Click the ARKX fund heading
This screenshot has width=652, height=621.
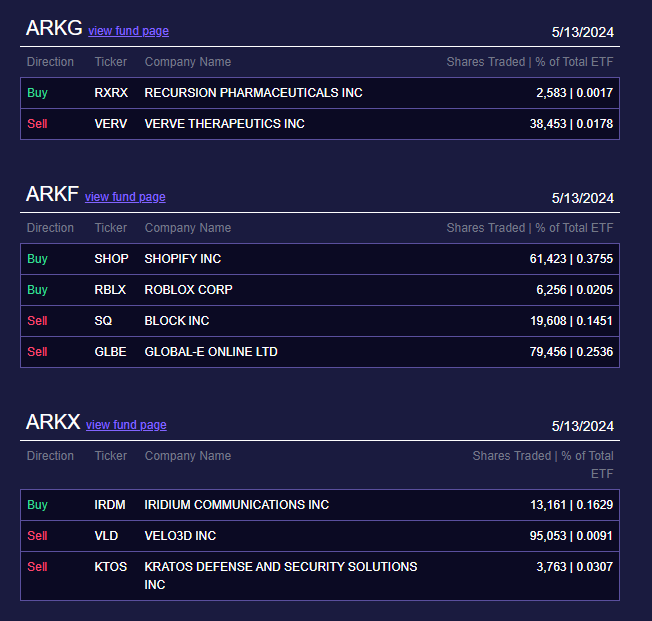tap(53, 422)
